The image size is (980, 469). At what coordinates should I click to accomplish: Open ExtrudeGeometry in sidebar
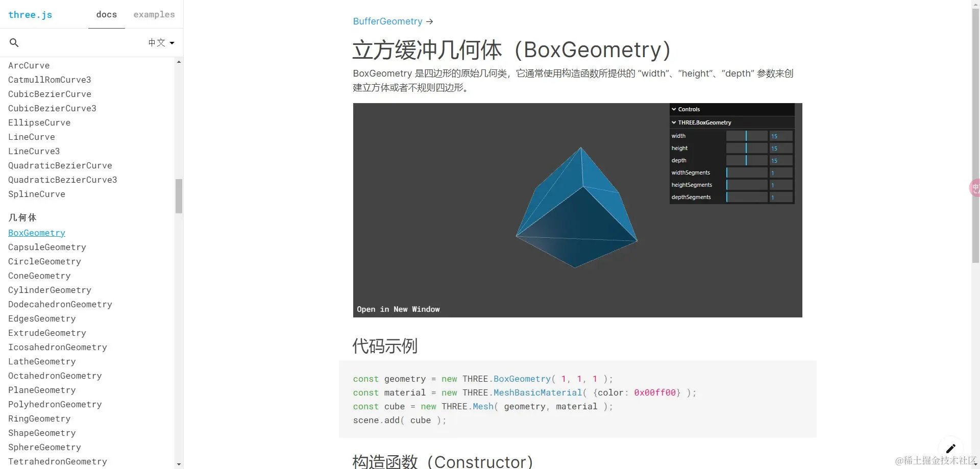click(47, 333)
